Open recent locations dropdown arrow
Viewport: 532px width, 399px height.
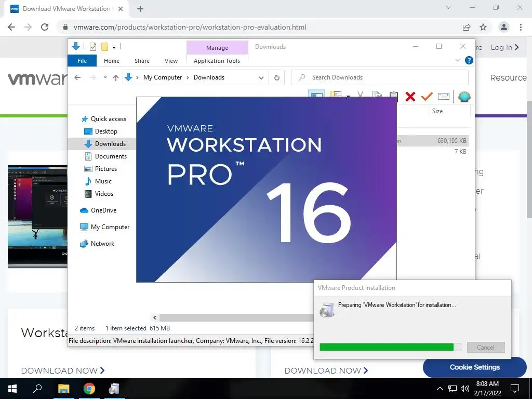tap(105, 77)
